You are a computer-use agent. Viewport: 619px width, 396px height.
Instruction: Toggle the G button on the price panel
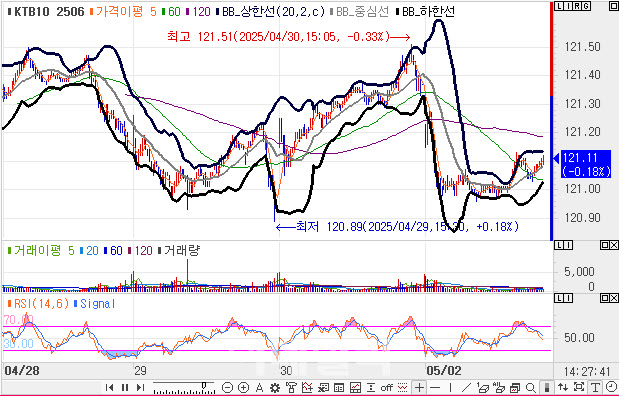(x=587, y=6)
